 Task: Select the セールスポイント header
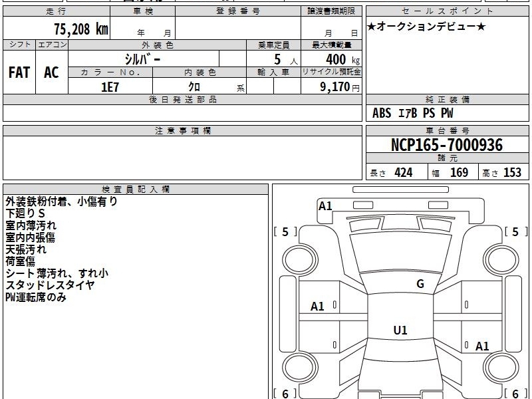click(448, 11)
